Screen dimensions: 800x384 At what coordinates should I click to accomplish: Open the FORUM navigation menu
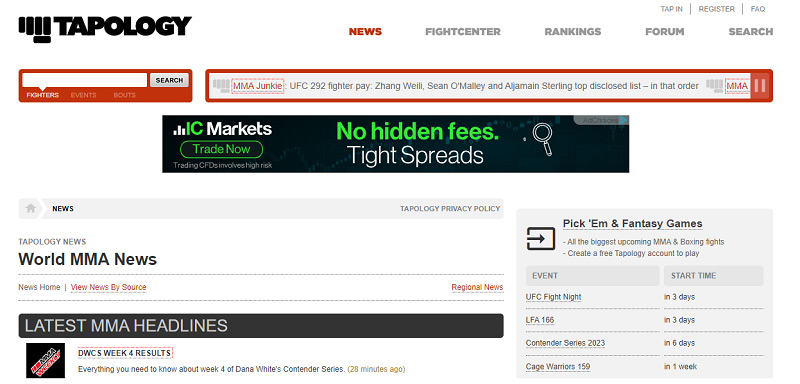664,32
